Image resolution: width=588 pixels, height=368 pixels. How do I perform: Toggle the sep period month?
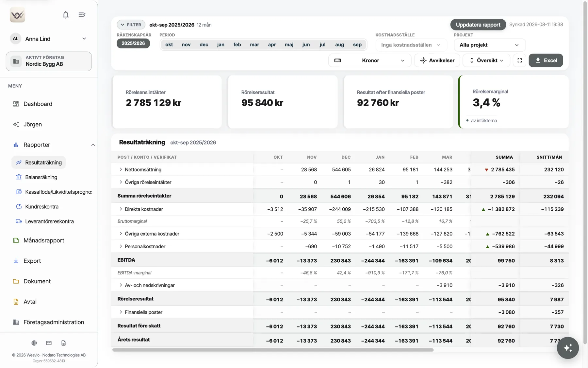point(357,44)
